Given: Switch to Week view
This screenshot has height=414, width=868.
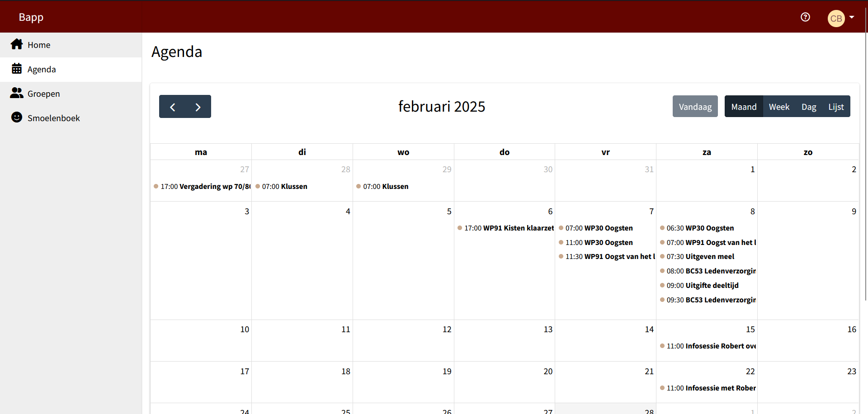Looking at the screenshot, I should (779, 107).
